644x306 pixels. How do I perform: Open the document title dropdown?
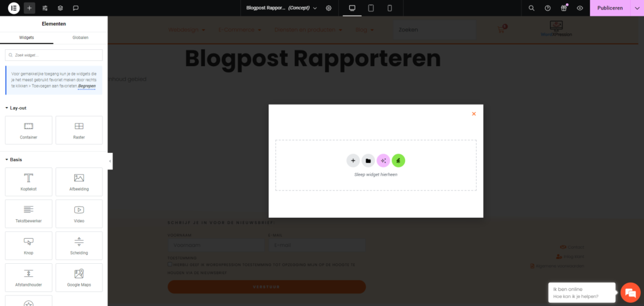point(282,8)
